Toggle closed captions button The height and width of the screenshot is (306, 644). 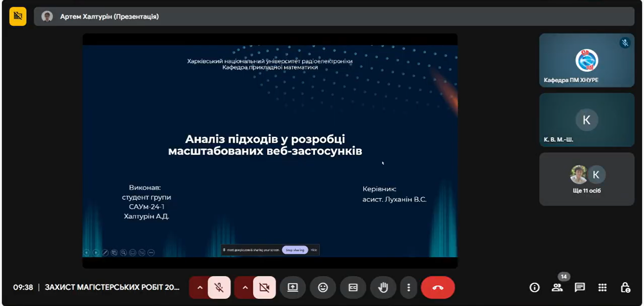(353, 288)
